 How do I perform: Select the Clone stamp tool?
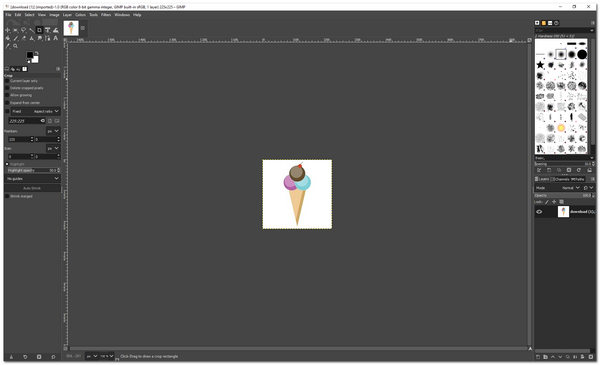tap(31, 38)
